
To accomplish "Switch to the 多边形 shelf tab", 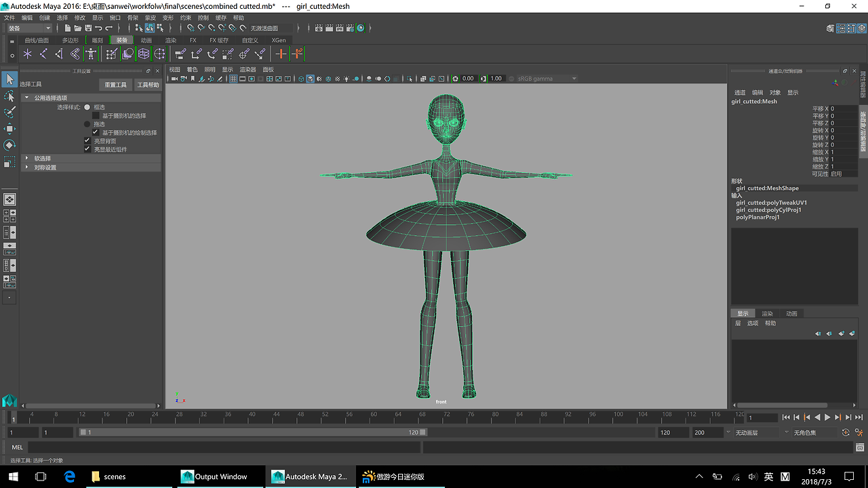I will click(71, 41).
